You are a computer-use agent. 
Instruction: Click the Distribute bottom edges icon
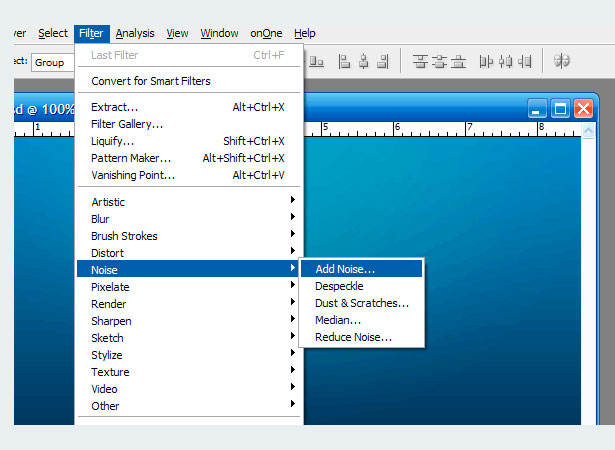tap(458, 62)
